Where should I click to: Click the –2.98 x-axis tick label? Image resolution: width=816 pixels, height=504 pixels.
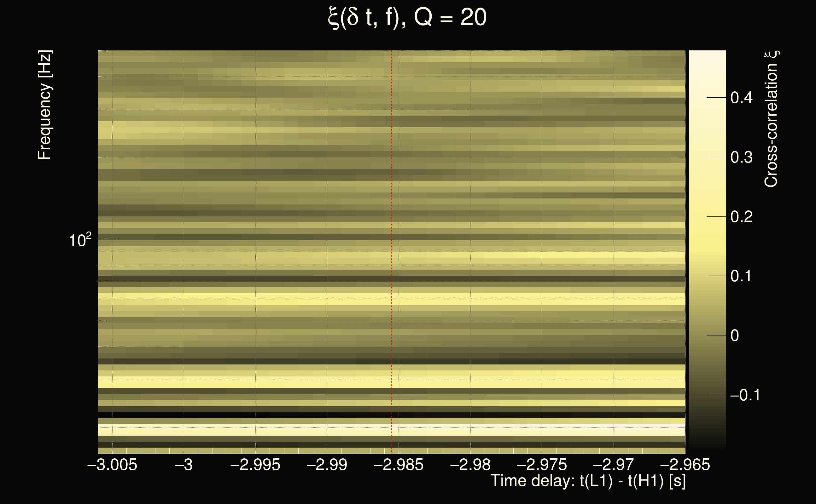[470, 465]
